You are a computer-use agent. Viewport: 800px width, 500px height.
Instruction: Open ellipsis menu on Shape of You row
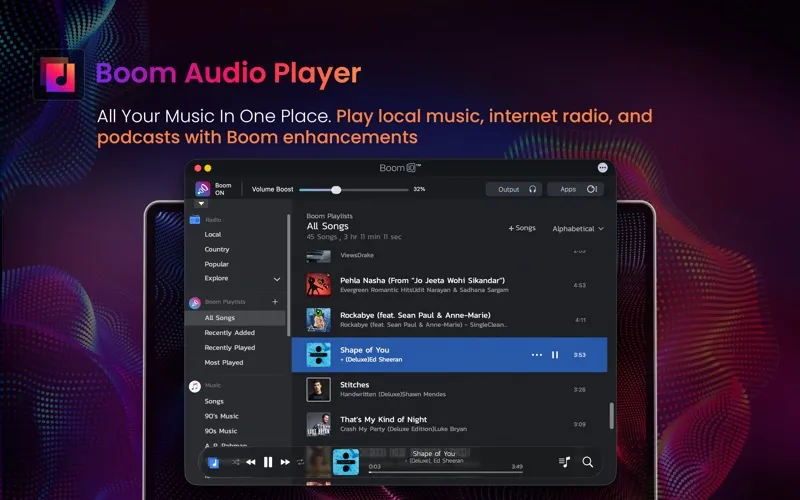pyautogui.click(x=537, y=355)
